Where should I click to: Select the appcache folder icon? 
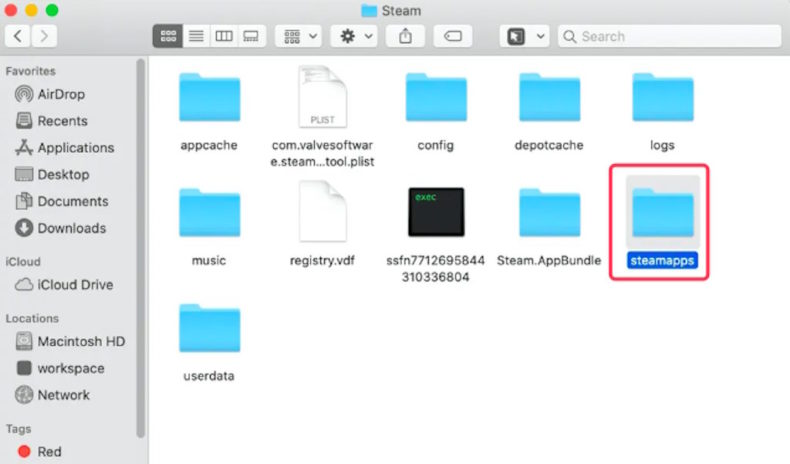coord(210,97)
